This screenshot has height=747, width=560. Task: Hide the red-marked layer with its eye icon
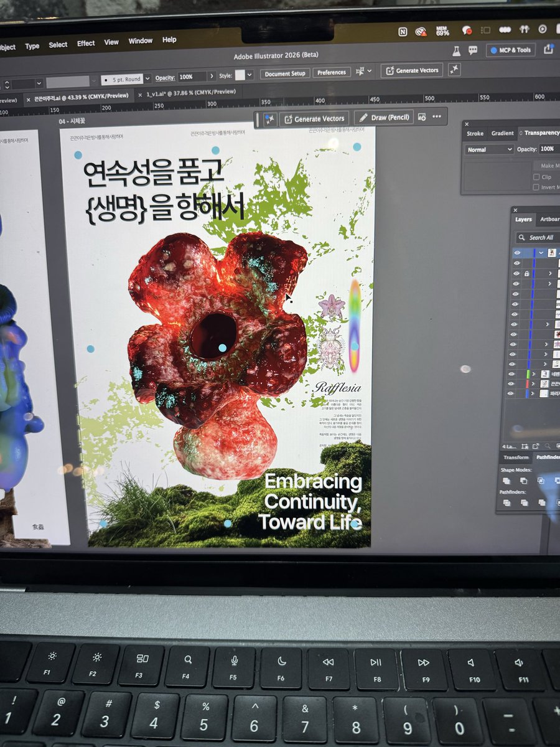click(x=511, y=384)
